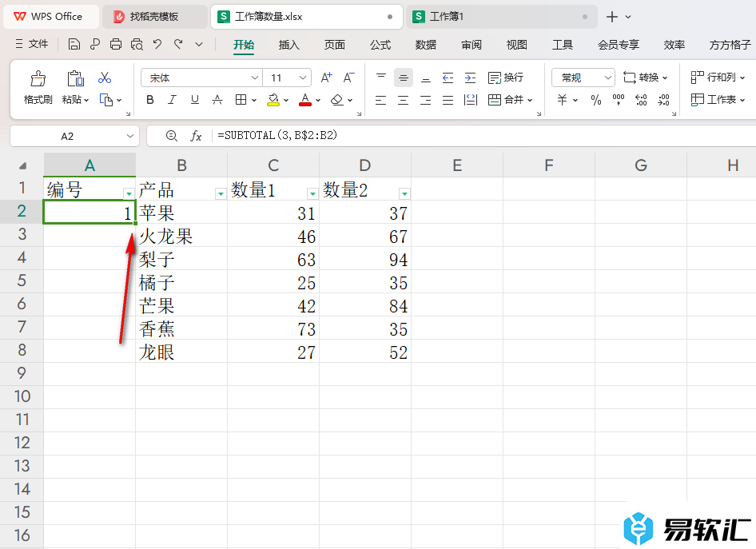
Task: Open filter dropdown for 产品 column
Action: point(221,193)
